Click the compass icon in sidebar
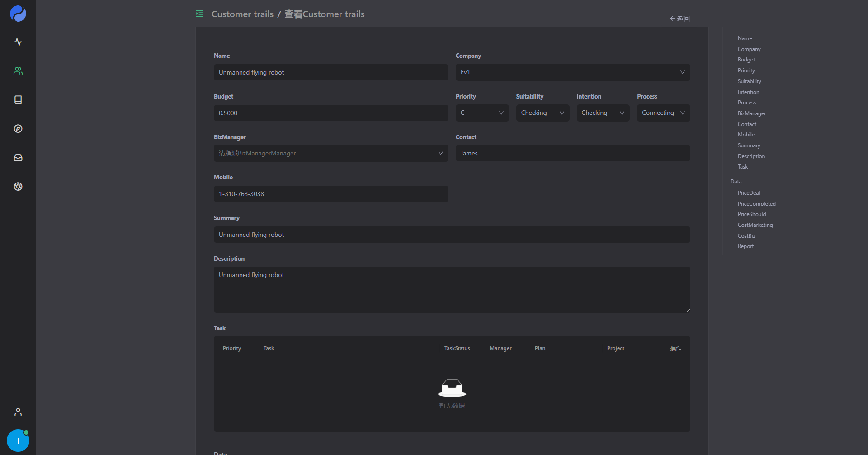Viewport: 868px width, 455px height. [x=18, y=129]
